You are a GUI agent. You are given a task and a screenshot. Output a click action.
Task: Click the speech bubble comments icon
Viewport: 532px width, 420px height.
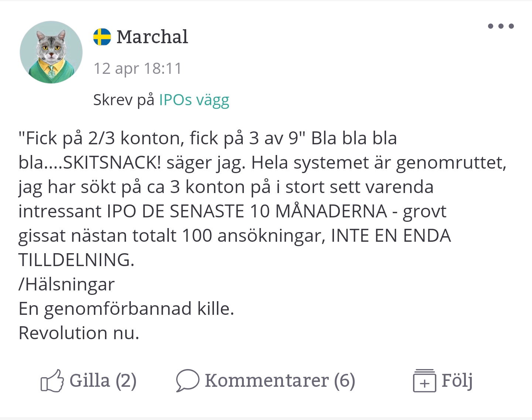[187, 380]
